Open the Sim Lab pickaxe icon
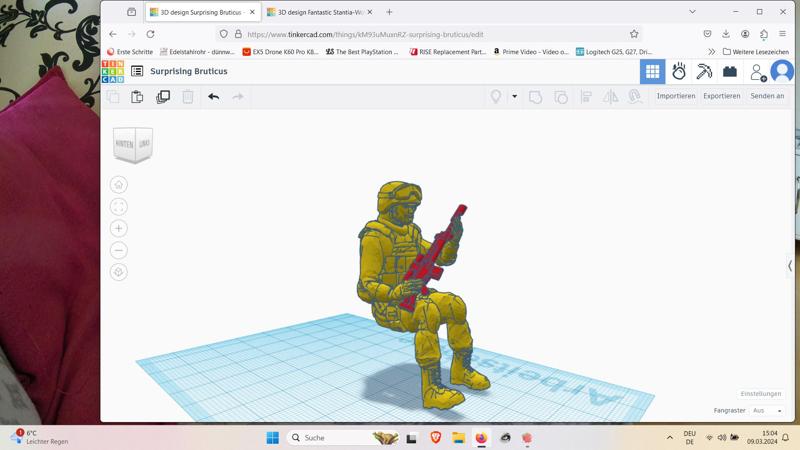 pos(704,72)
